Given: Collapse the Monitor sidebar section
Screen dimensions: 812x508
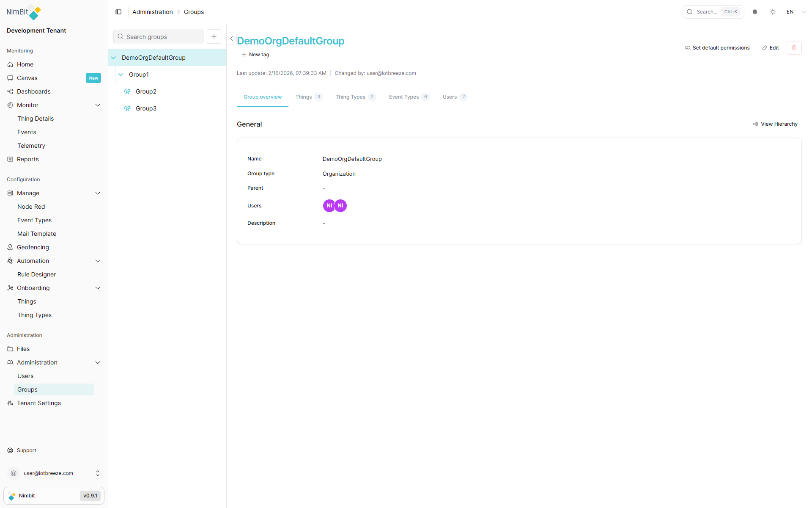Looking at the screenshot, I should [98, 105].
